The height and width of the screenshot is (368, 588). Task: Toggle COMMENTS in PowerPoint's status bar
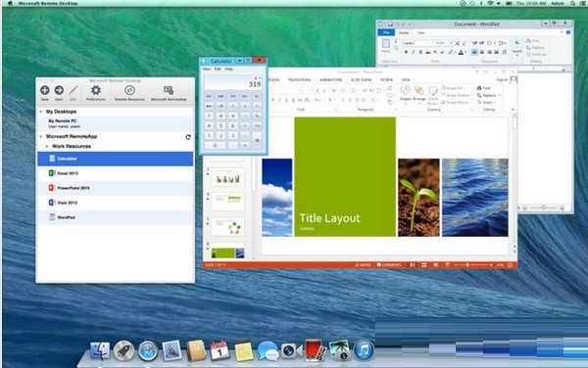pyautogui.click(x=389, y=264)
